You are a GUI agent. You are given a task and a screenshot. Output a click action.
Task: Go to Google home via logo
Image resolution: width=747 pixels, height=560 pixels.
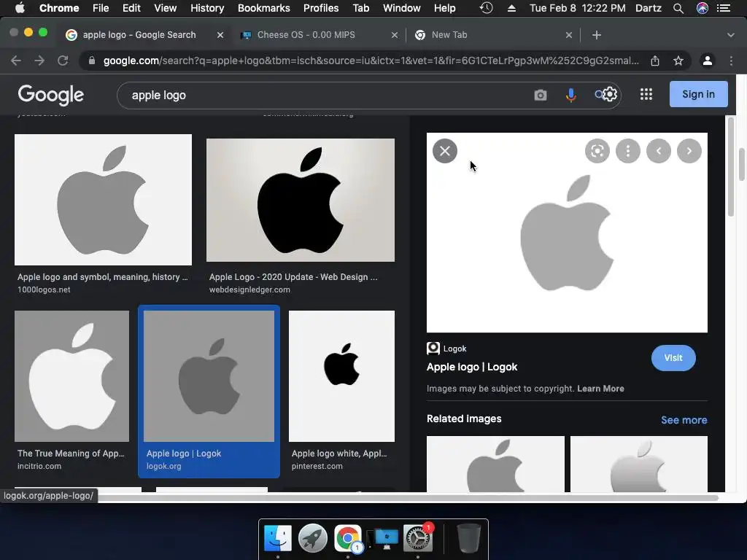(51, 96)
